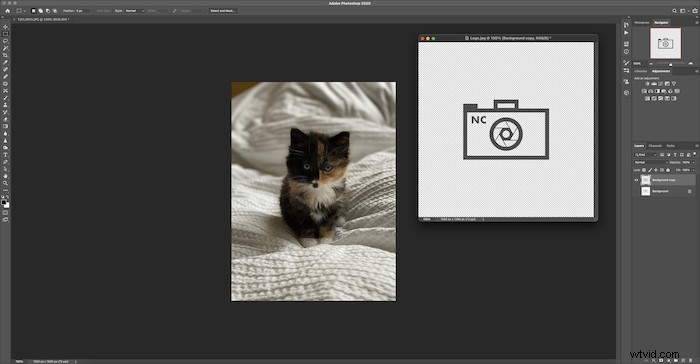Screen dimensions: 700x364
Task: Switch to the Histogram tab
Action: pyautogui.click(x=642, y=22)
